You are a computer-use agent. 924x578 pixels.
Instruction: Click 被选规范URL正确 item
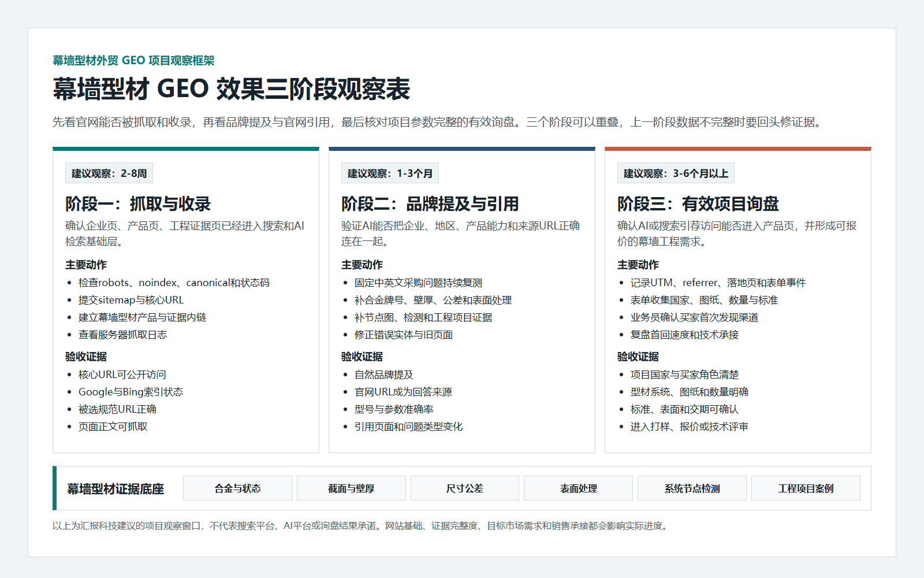pyautogui.click(x=117, y=409)
